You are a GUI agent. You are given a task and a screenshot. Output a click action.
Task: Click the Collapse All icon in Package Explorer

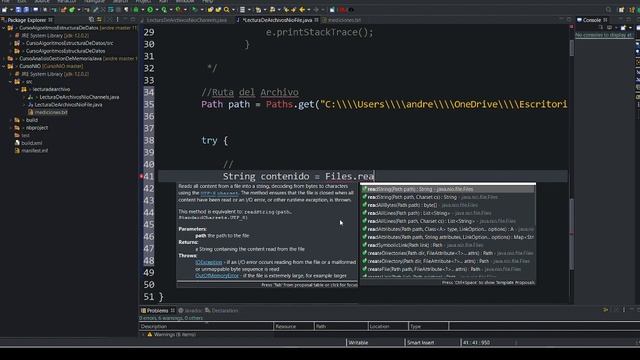point(91,20)
